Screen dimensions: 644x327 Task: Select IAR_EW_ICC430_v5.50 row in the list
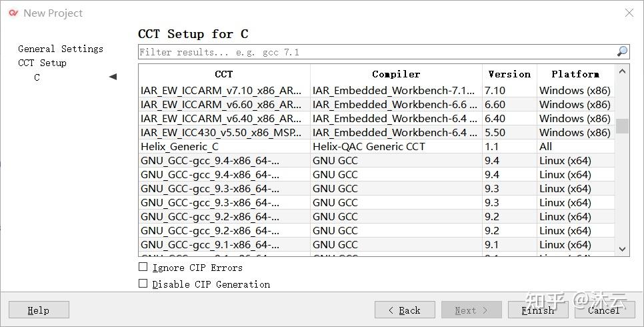click(224, 132)
